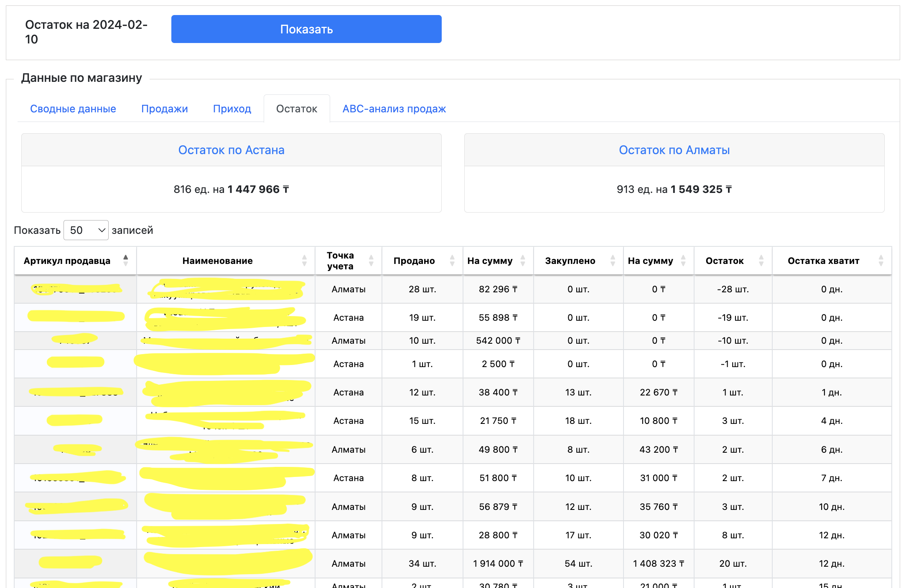Click the 542 000 ₸ cell
This screenshot has width=906, height=588.
click(498, 340)
